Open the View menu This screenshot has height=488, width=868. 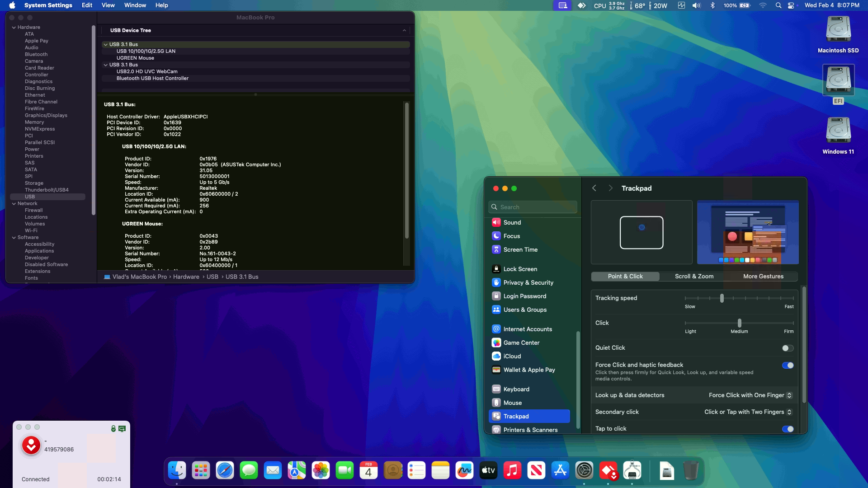108,5
